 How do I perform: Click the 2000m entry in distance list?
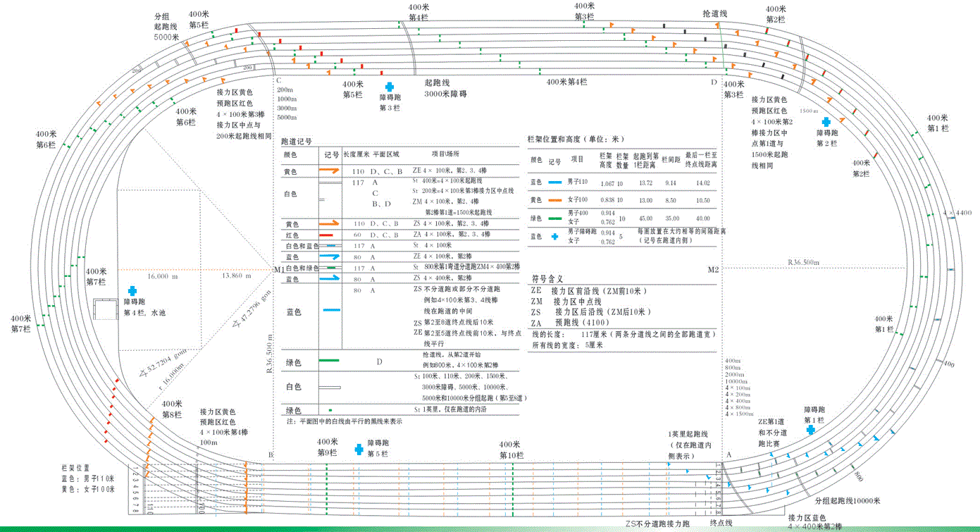click(x=734, y=374)
